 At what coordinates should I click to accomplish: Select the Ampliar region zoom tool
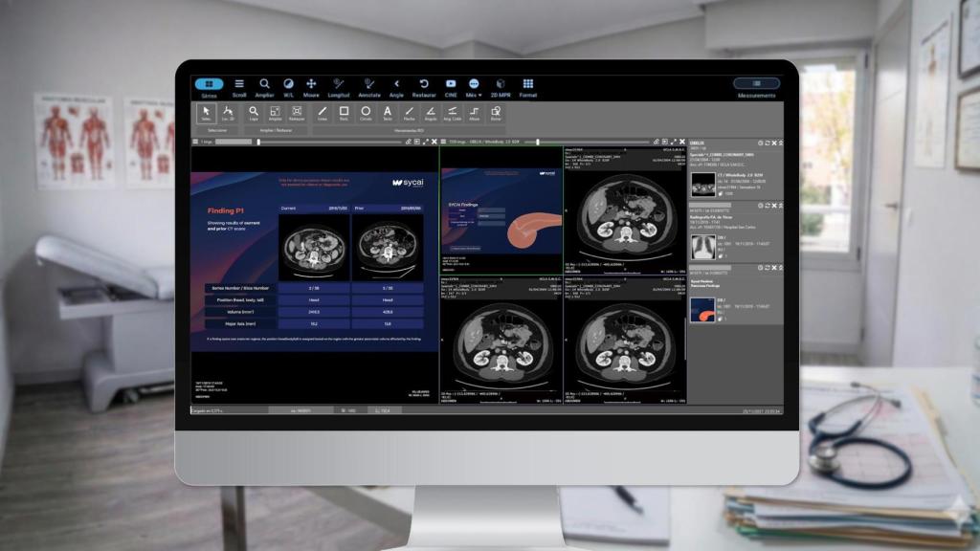point(275,113)
